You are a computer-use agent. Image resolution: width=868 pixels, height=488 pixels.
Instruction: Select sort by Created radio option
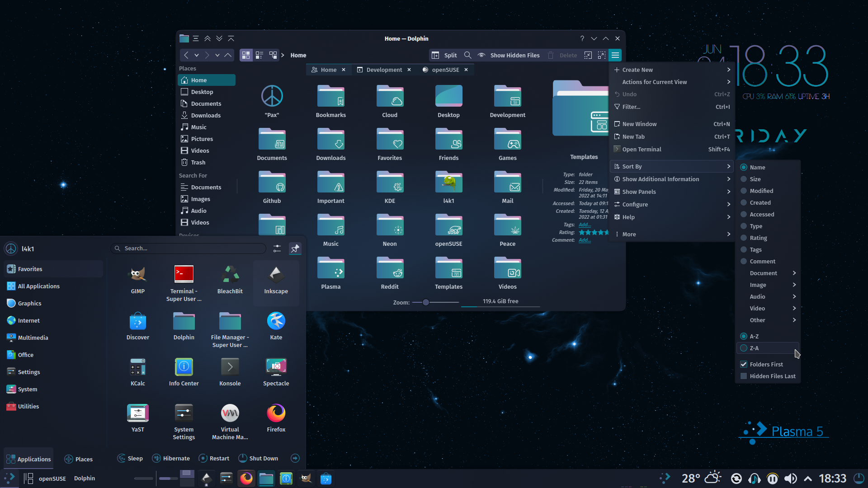pyautogui.click(x=768, y=202)
